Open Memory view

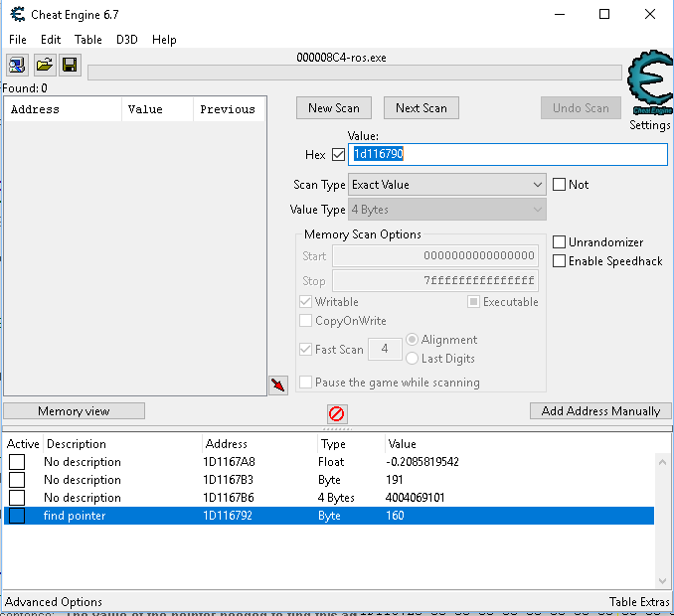click(x=74, y=411)
